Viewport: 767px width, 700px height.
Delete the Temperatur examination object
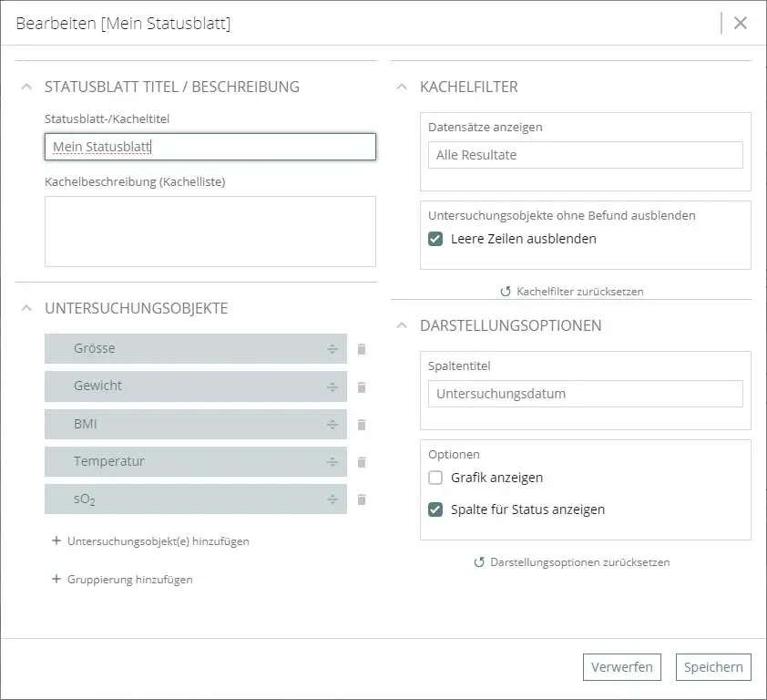tap(362, 462)
